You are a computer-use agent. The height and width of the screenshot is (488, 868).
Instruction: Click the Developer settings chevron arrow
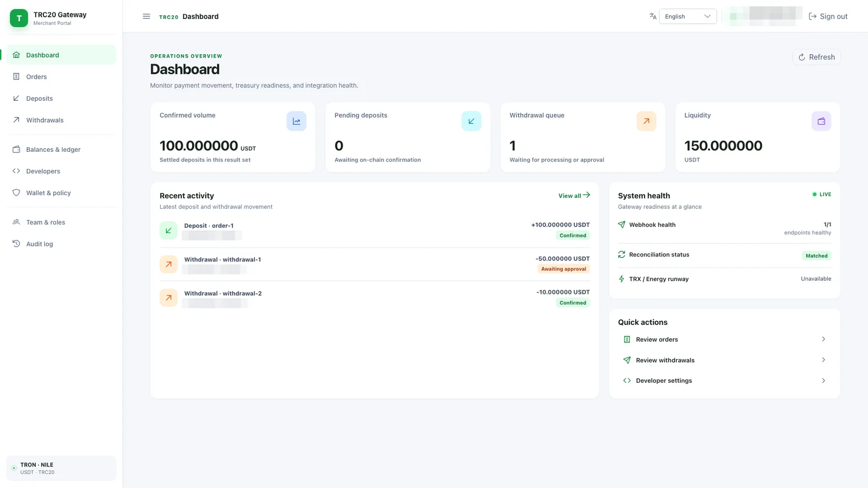point(824,380)
